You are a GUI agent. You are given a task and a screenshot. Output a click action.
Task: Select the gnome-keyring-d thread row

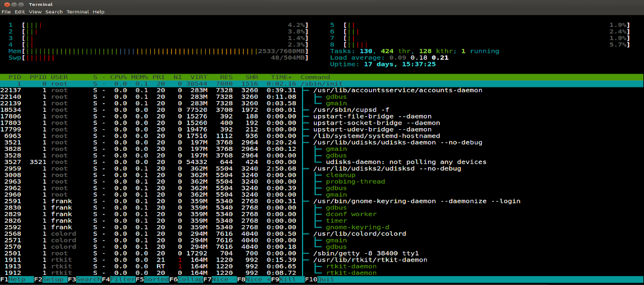pyautogui.click(x=322, y=228)
